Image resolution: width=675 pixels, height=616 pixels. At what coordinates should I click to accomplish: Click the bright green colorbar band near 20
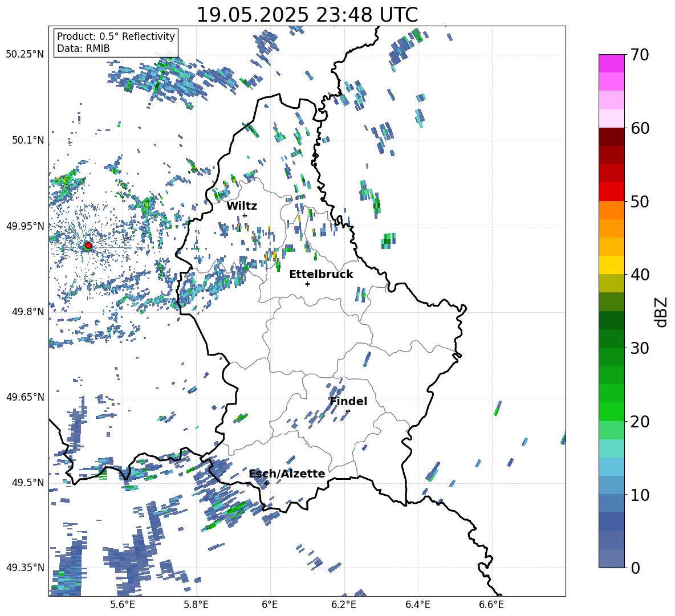611,411
